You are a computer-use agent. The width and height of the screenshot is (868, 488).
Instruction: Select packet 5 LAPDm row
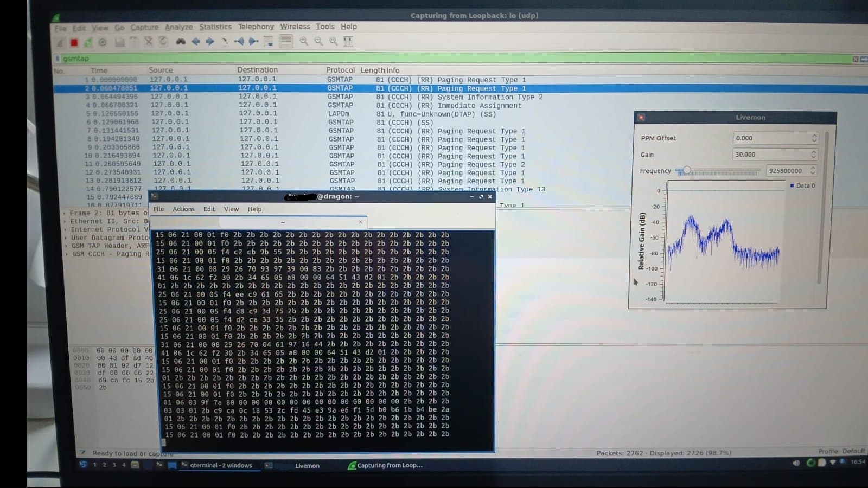pos(460,114)
